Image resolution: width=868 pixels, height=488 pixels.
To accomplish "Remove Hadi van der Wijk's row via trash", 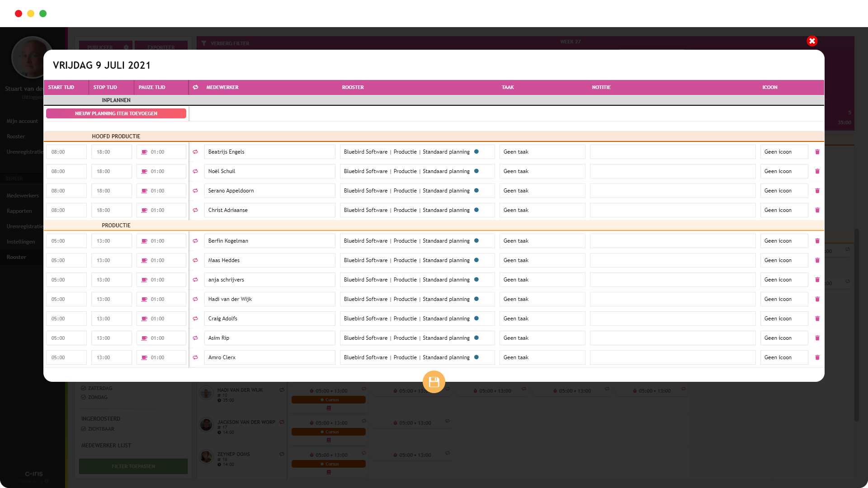I will tap(817, 299).
